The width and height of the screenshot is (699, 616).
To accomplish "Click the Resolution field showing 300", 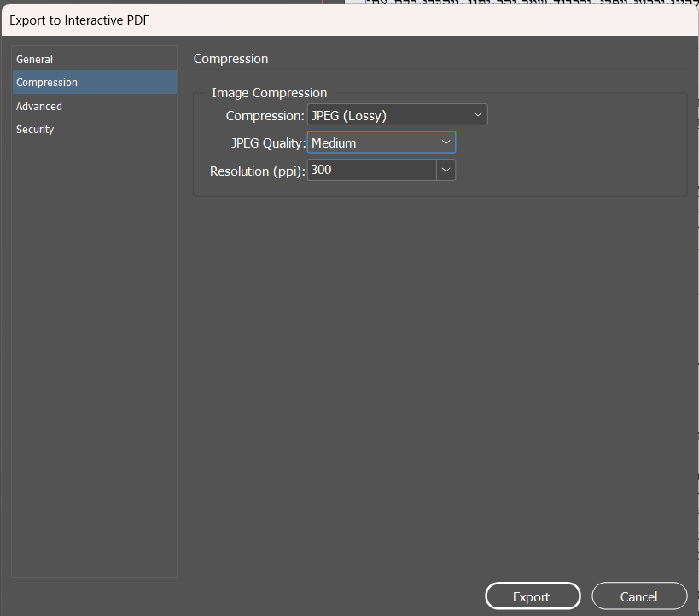I will (x=371, y=170).
